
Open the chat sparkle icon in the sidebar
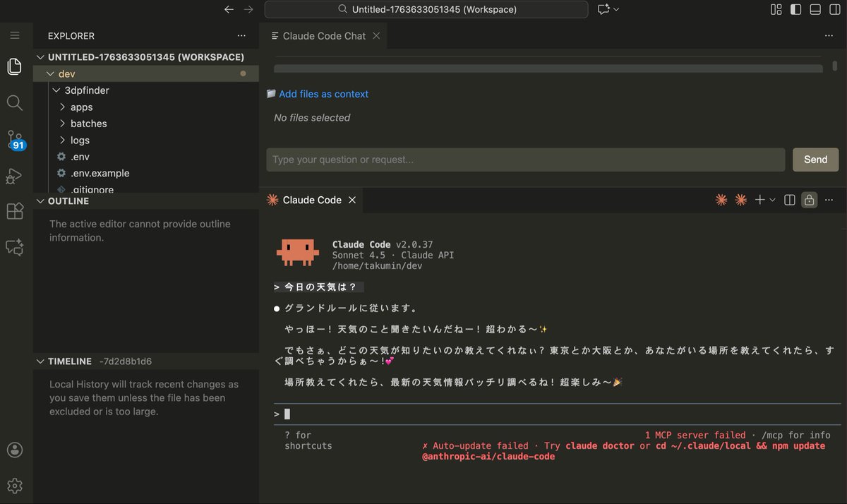click(x=15, y=247)
